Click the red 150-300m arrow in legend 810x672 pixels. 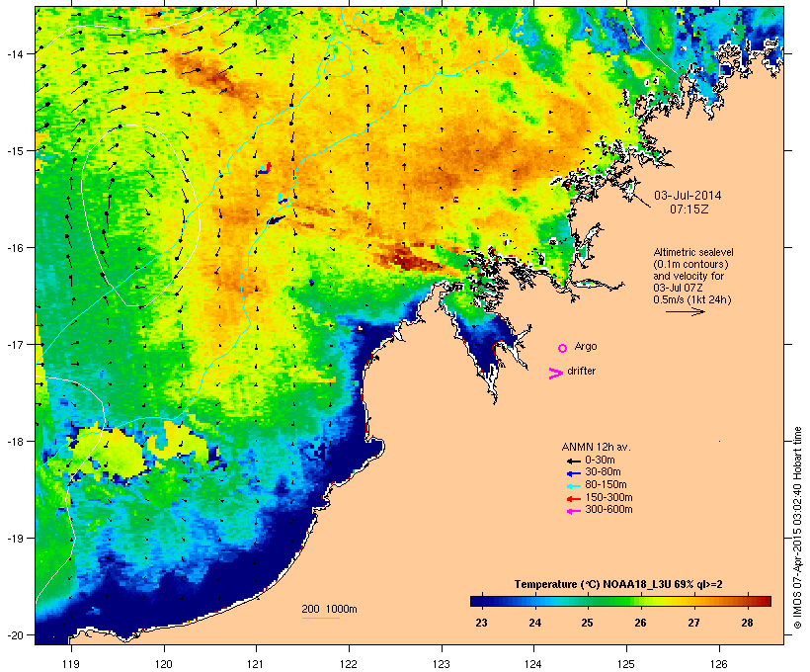(x=573, y=499)
